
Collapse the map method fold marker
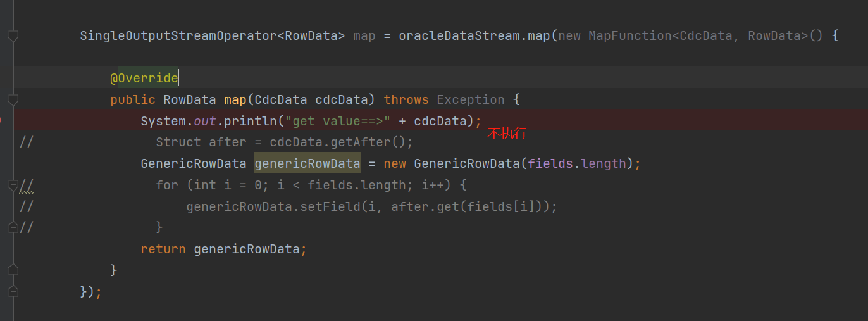click(x=13, y=100)
